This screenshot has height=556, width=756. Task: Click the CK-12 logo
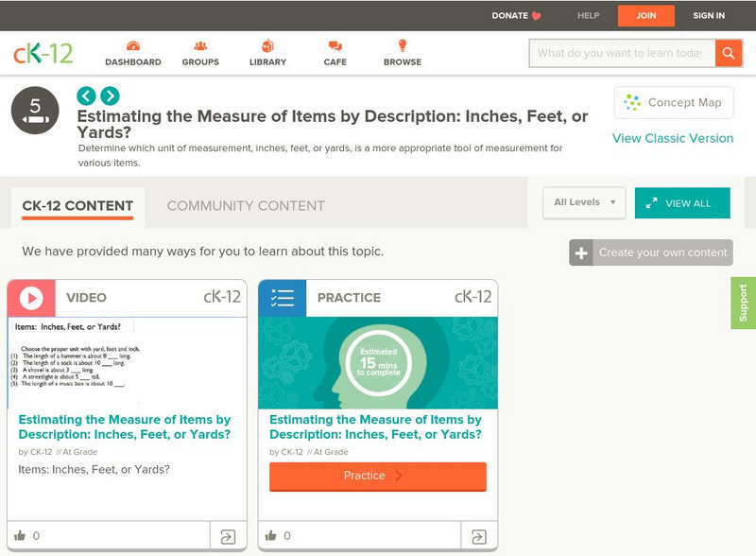tap(43, 53)
